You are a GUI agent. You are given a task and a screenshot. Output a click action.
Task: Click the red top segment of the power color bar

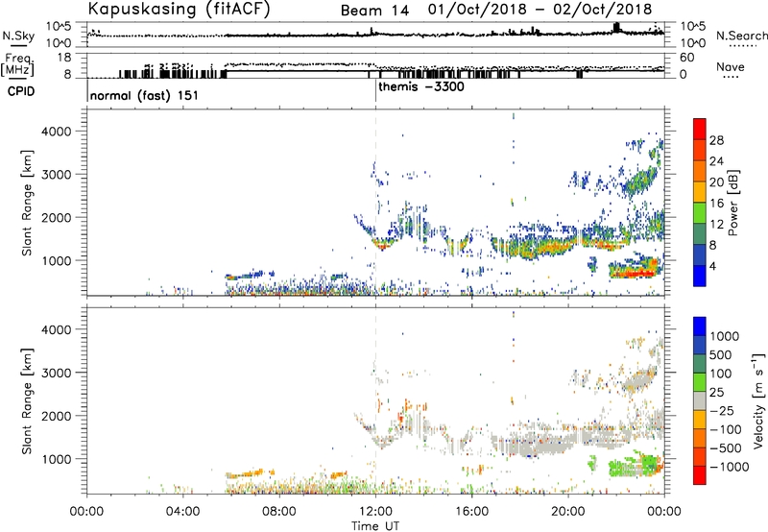pyautogui.click(x=700, y=129)
